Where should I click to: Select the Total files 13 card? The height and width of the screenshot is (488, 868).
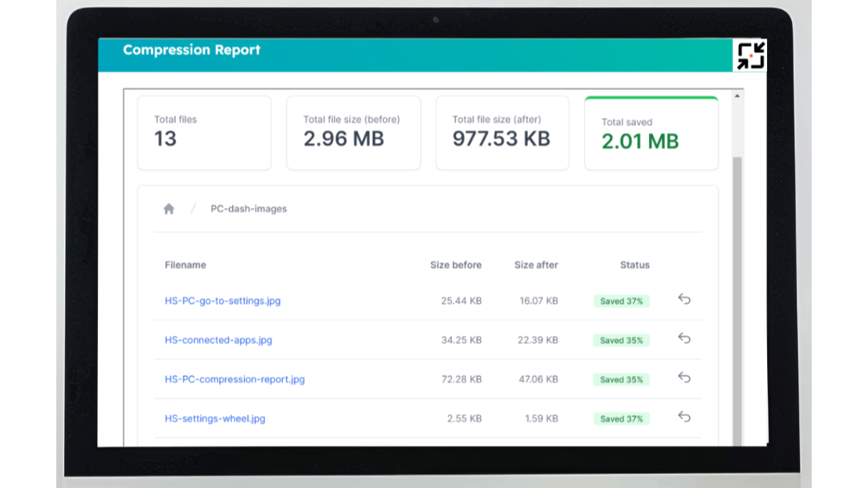point(204,133)
